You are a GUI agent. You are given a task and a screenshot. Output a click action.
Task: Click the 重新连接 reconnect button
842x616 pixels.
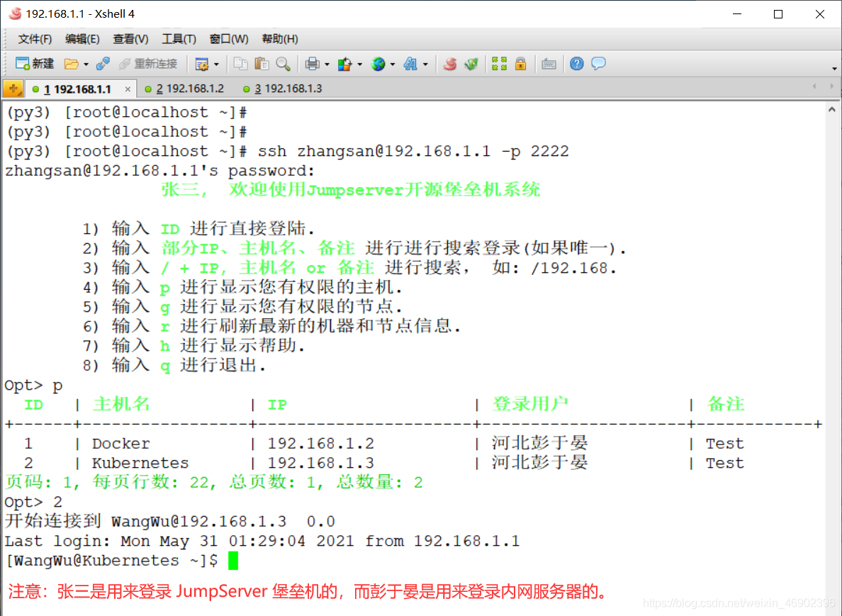pyautogui.click(x=148, y=64)
